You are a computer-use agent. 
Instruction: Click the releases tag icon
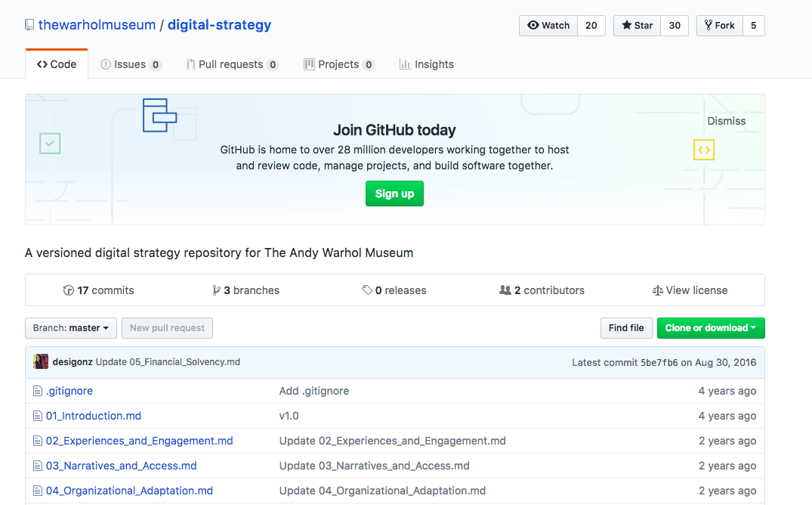coord(367,290)
